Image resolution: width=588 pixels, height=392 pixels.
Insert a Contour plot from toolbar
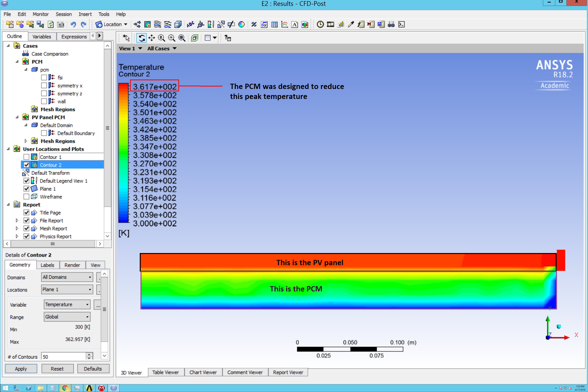click(148, 24)
